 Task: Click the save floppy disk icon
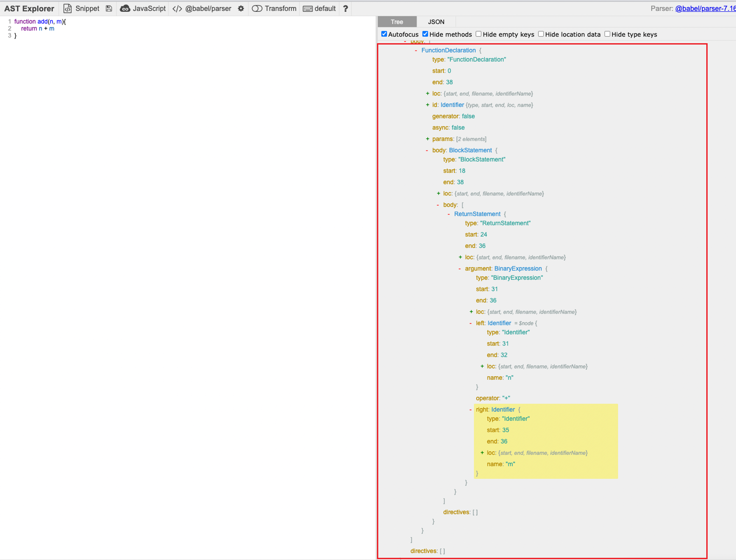[x=109, y=8]
